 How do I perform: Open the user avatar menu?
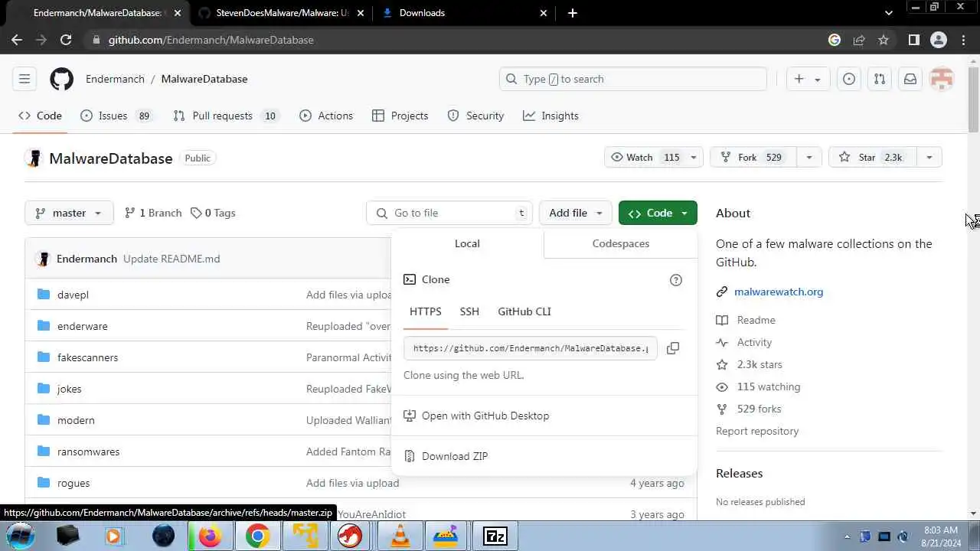coord(942,79)
